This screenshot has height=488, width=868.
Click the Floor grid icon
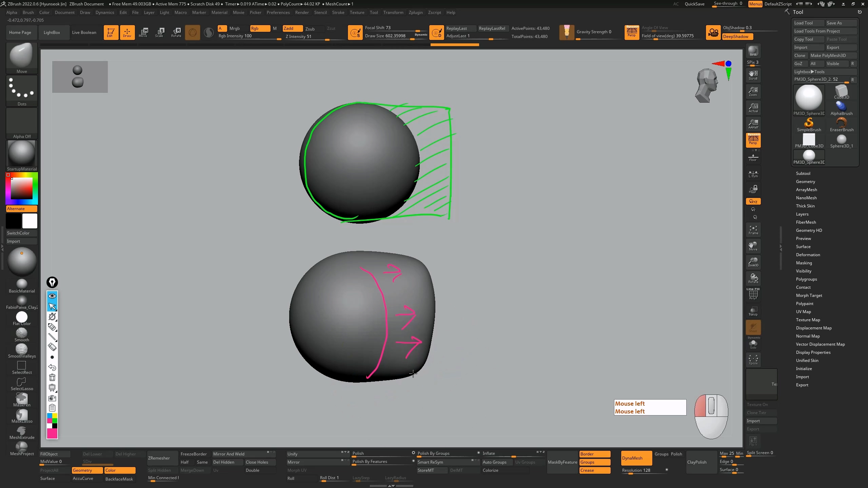pos(753,157)
